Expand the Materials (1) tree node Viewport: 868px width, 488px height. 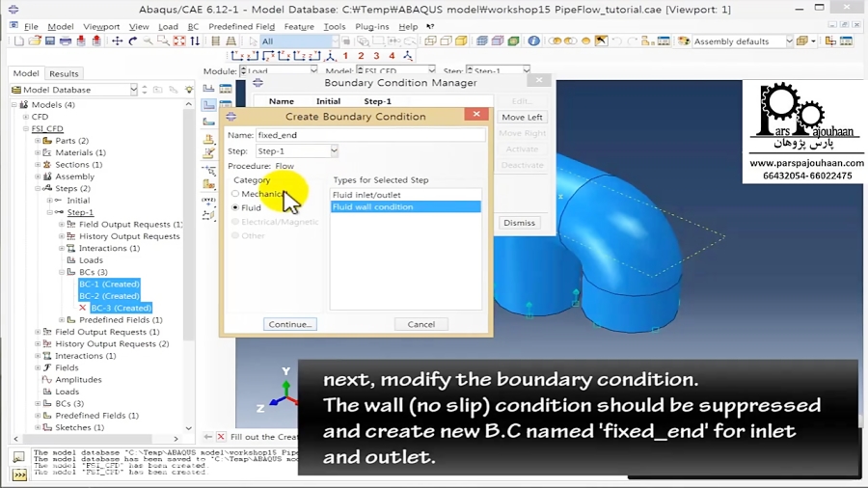click(x=38, y=152)
